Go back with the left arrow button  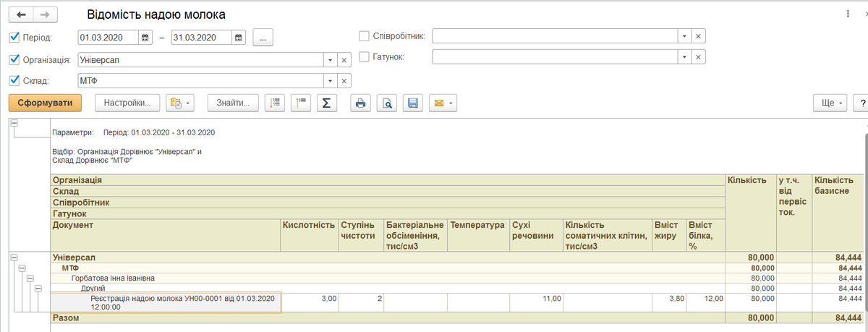click(x=22, y=14)
